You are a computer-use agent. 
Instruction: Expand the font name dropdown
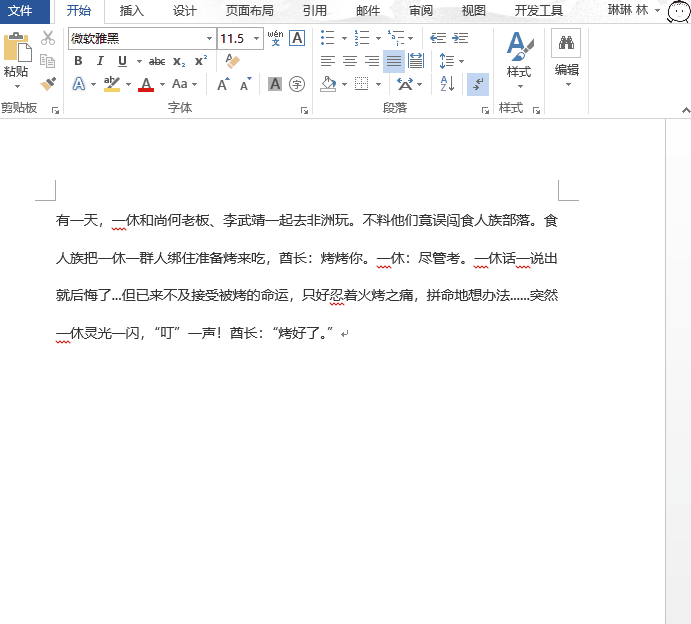coord(209,38)
